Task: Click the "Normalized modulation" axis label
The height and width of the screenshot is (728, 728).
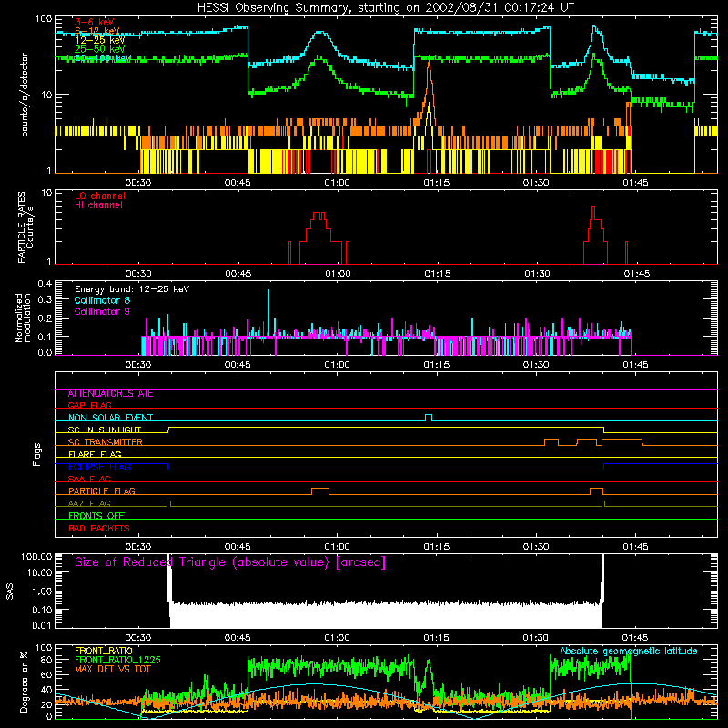Action: pos(23,318)
